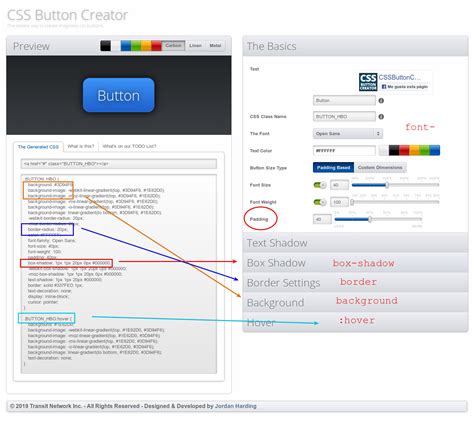Image resolution: width=474 pixels, height=429 pixels.
Task: Click the CSS Button Creator page title
Action: click(x=67, y=15)
